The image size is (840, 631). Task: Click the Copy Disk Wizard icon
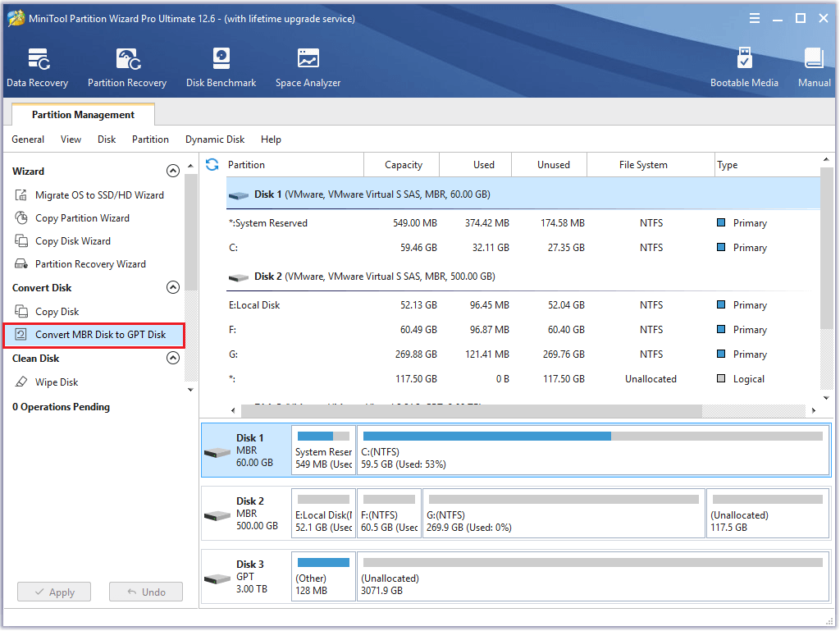click(x=21, y=241)
